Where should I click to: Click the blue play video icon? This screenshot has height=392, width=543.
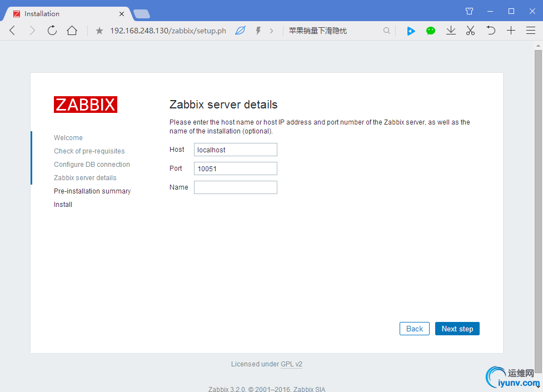coord(411,31)
